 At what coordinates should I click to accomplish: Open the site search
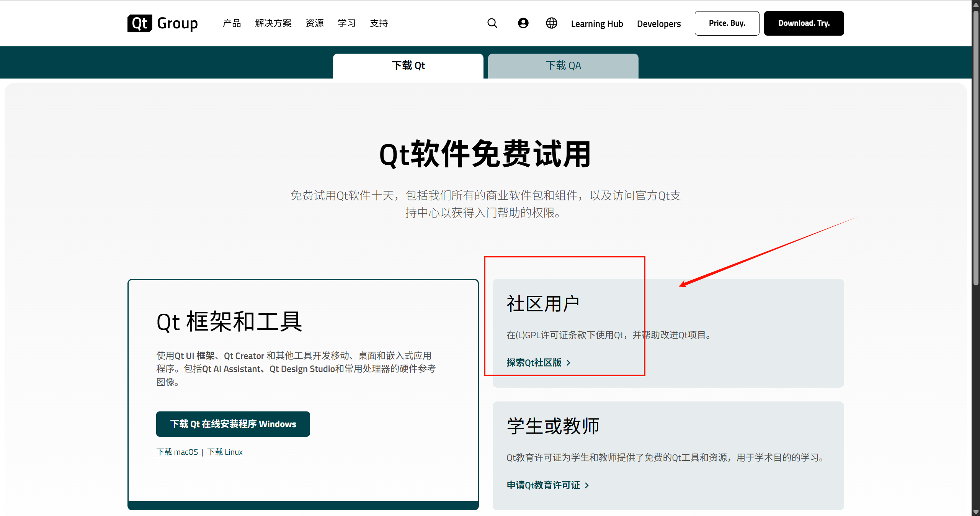coord(492,23)
